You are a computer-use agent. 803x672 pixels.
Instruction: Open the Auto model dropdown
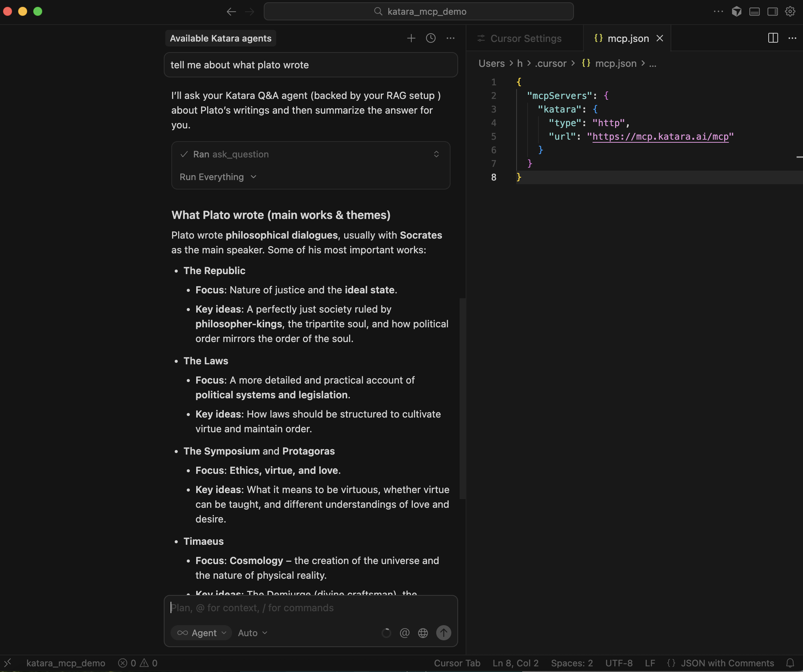252,633
